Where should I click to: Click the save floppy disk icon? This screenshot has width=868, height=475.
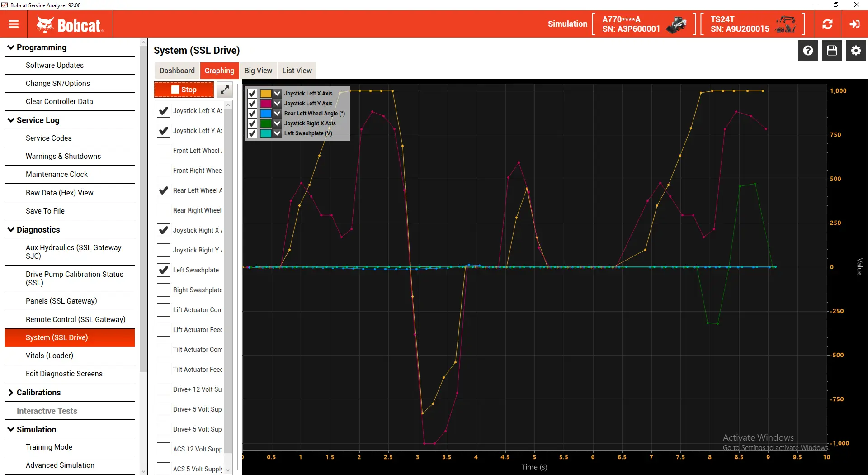832,51
